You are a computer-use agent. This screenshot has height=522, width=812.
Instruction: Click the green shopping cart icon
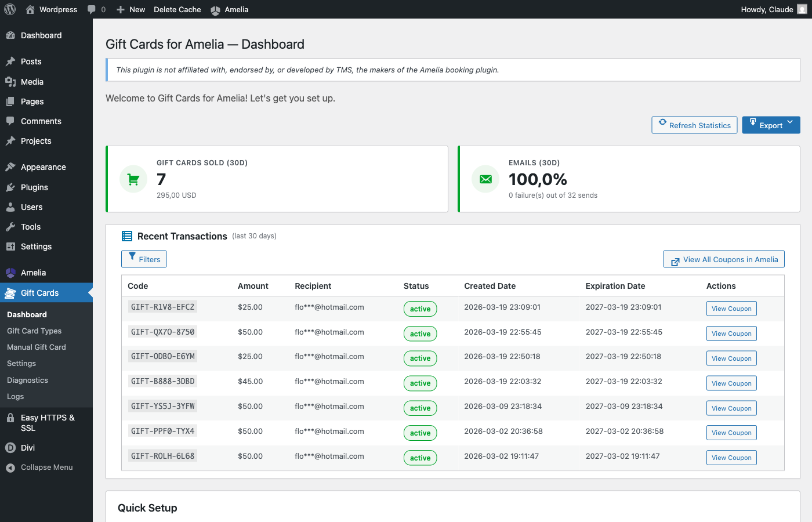(133, 179)
